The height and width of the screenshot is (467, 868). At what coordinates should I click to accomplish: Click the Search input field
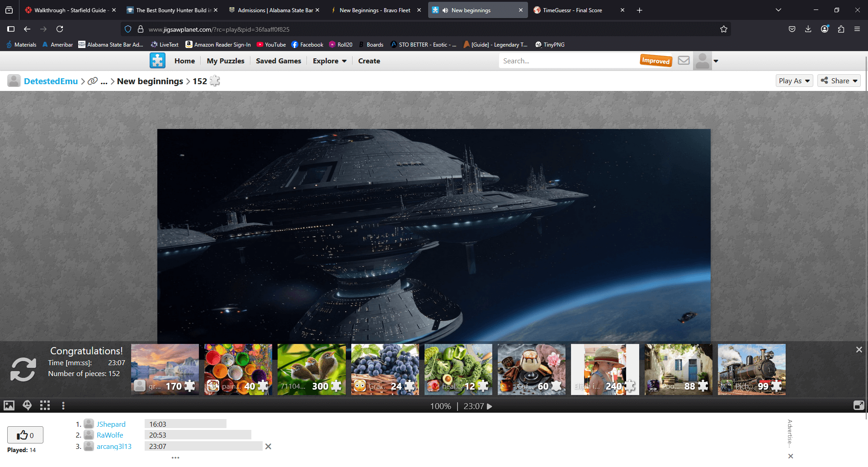tap(570, 61)
